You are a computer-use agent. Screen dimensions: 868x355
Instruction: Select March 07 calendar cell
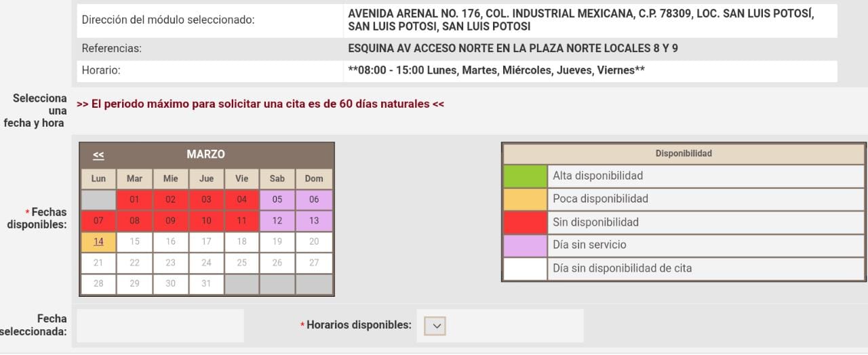pos(98,221)
